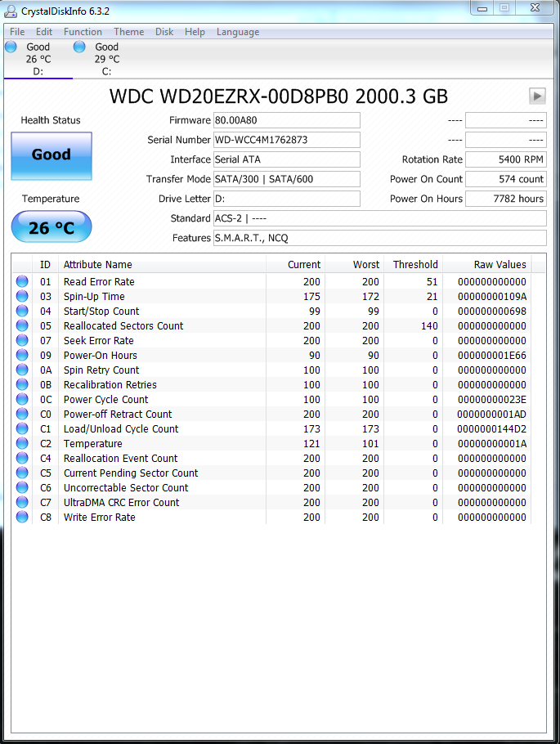
Task: Click status orb for Reallocated Sectors Count
Action: (x=22, y=325)
